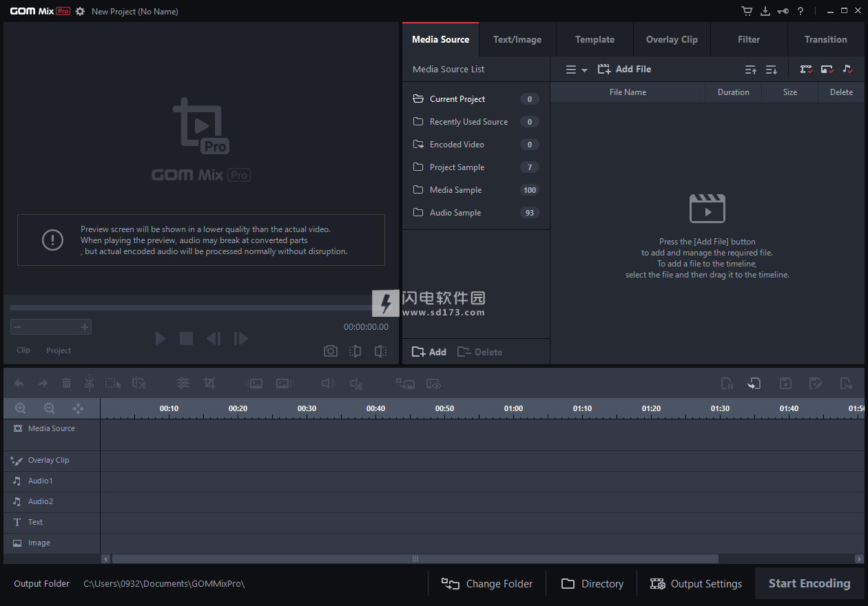Toggle video files filter icon

coord(806,70)
